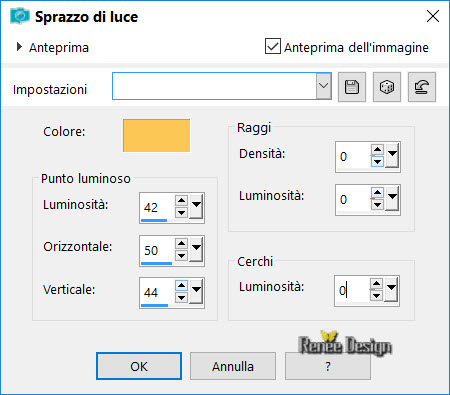Image resolution: width=450 pixels, height=395 pixels.
Task: Open the Densità slider popup arrow
Action: tap(392, 155)
